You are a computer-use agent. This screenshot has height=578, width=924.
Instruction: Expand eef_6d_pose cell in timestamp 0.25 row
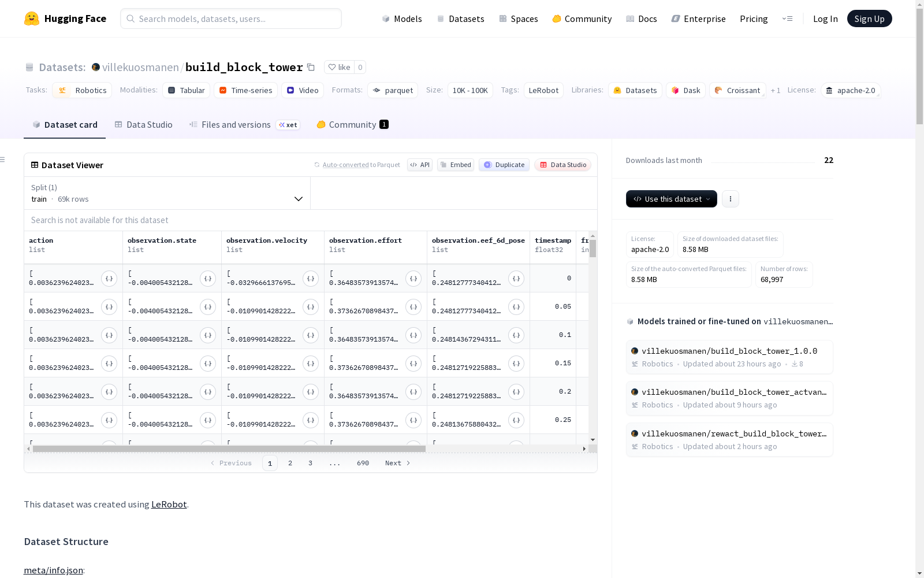coord(516,420)
